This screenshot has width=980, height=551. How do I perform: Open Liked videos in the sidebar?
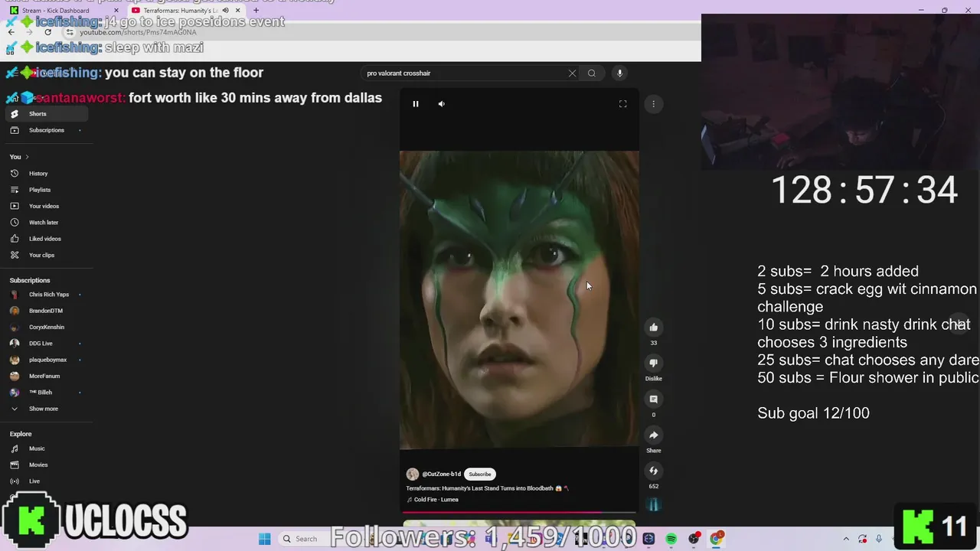point(46,239)
